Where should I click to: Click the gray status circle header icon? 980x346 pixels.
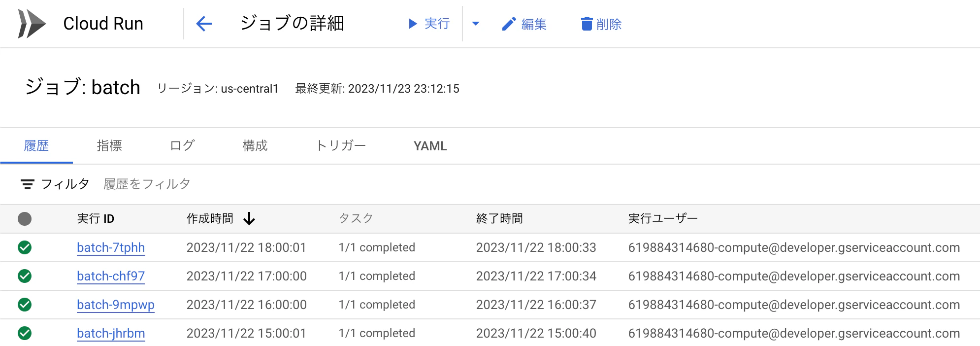(x=25, y=219)
